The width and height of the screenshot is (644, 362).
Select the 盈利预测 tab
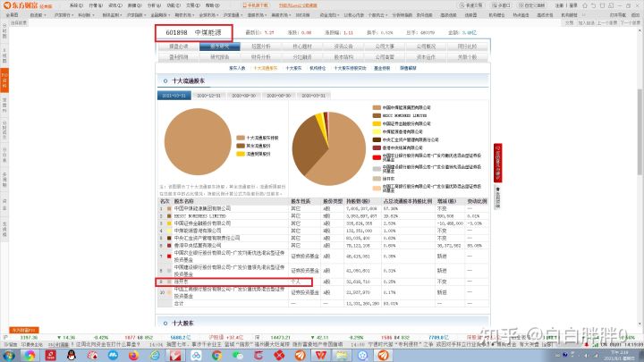click(x=179, y=57)
